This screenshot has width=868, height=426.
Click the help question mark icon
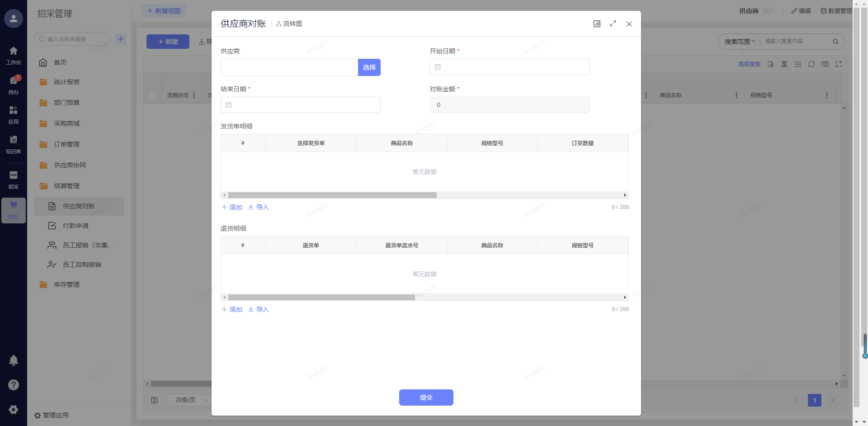[14, 385]
